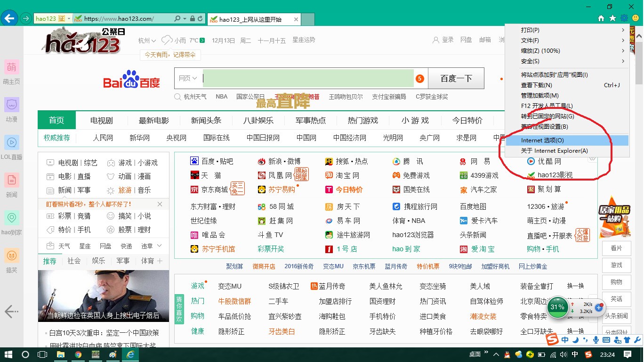The image size is (644, 362).
Task: Launch Chrome from the taskbar
Action: tap(78, 354)
